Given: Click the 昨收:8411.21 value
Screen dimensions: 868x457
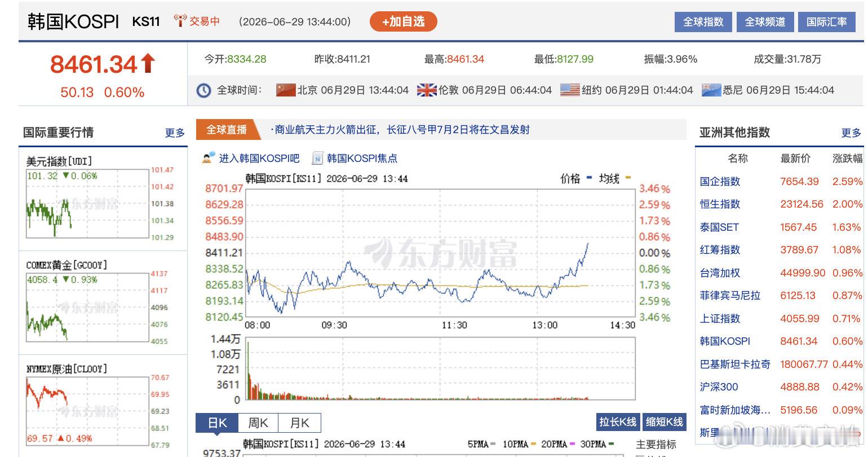Looking at the screenshot, I should (342, 59).
